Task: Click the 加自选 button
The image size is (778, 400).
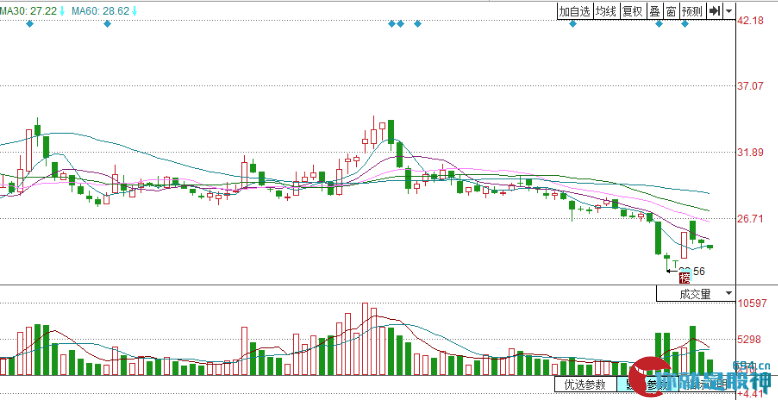Action: coord(575,11)
